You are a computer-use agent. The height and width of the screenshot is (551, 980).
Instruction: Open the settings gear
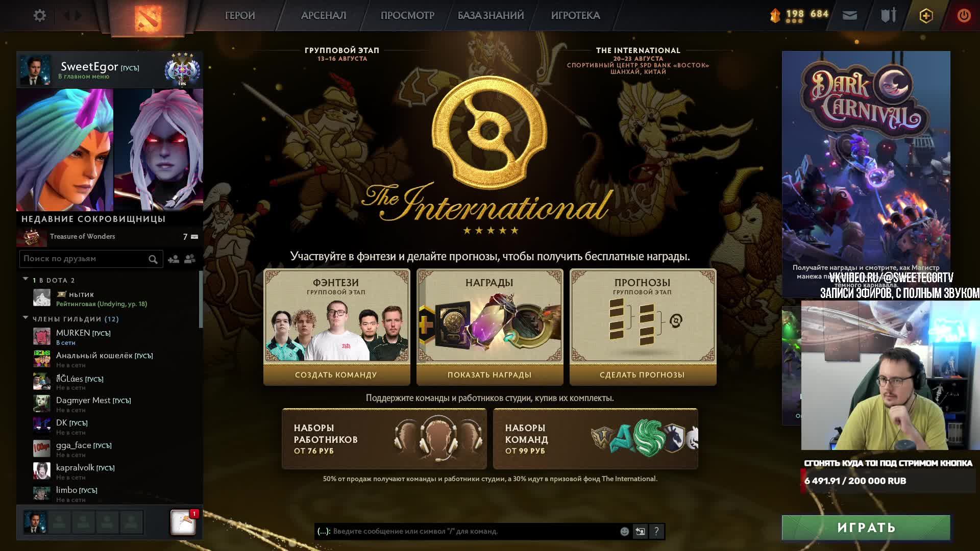(x=39, y=15)
